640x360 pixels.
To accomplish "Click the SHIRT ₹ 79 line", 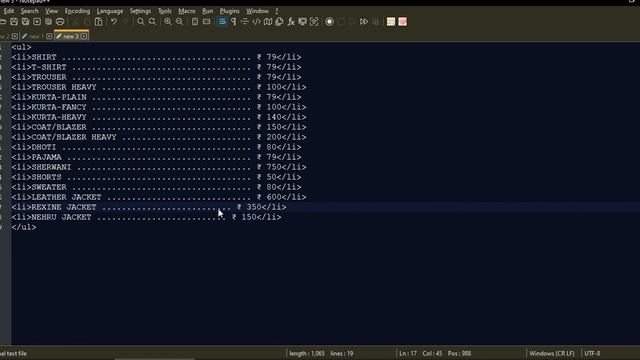I will tap(156, 57).
